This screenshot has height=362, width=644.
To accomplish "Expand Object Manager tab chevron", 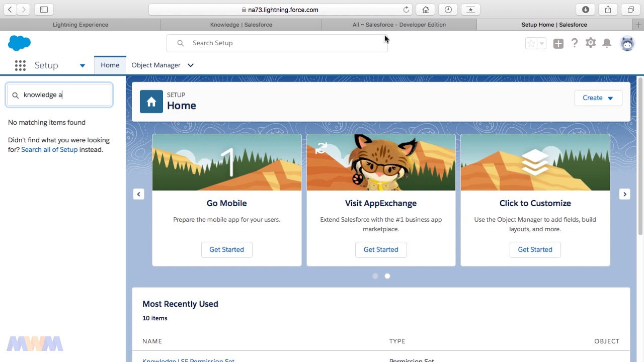I will pos(191,65).
